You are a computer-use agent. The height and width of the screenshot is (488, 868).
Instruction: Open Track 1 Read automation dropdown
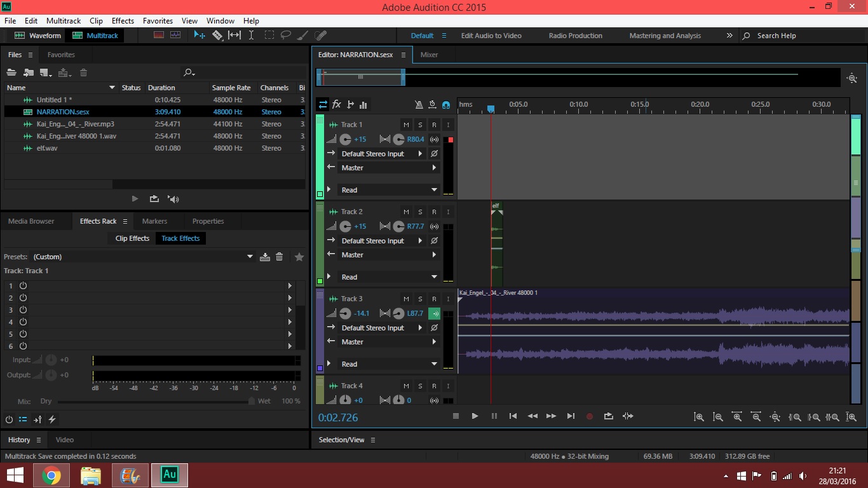[389, 190]
